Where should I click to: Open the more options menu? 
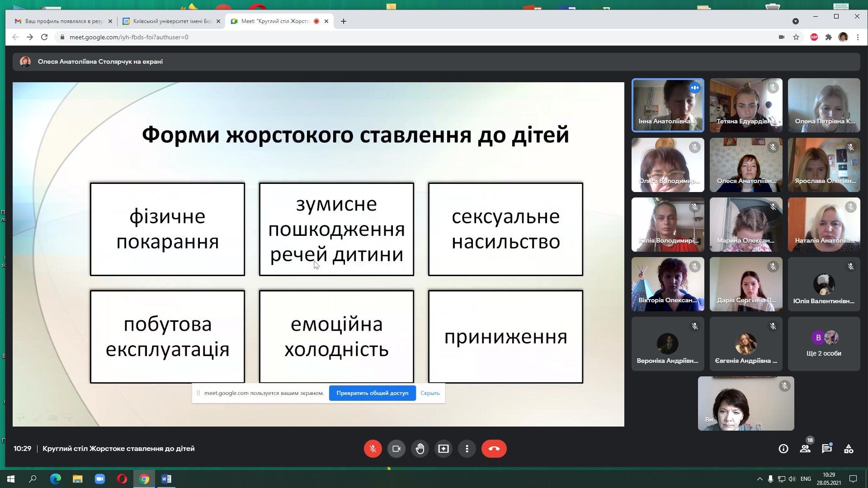(467, 449)
